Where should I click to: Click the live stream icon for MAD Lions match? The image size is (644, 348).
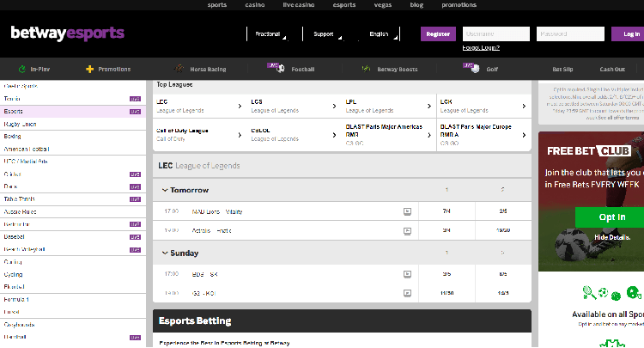click(x=407, y=211)
